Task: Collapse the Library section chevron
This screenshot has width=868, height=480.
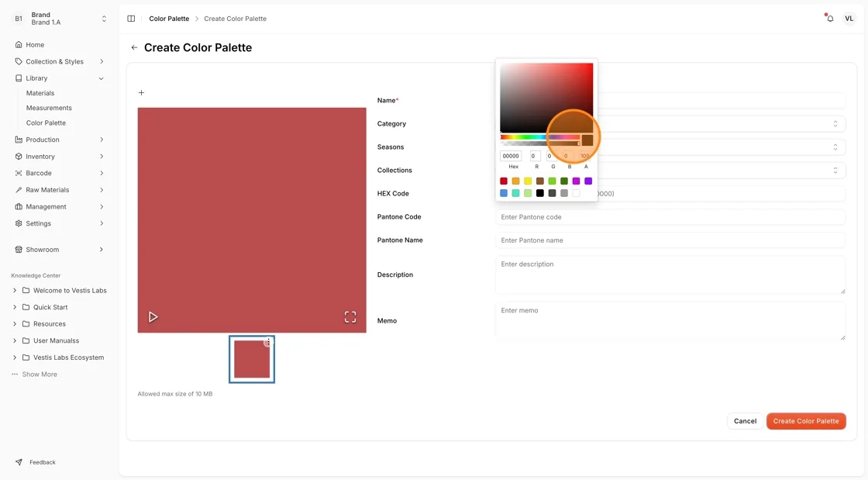Action: point(102,78)
